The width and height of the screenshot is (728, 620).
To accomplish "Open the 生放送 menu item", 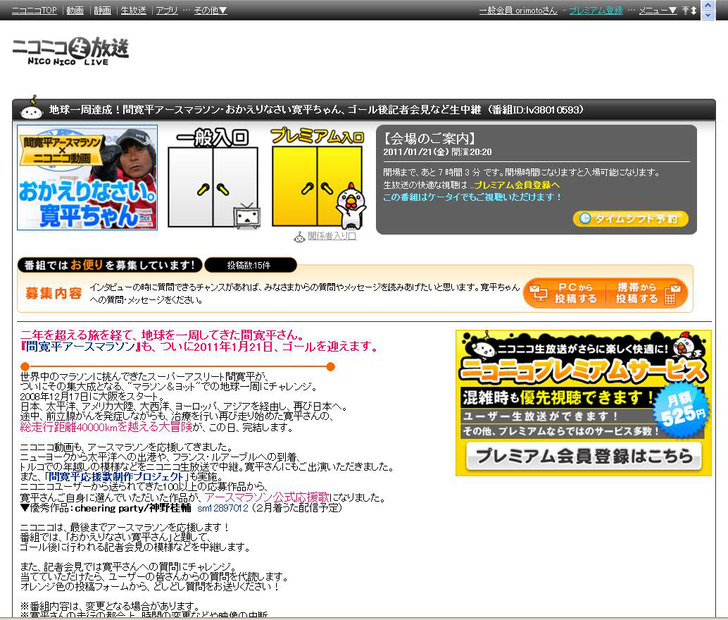I will pos(133,10).
